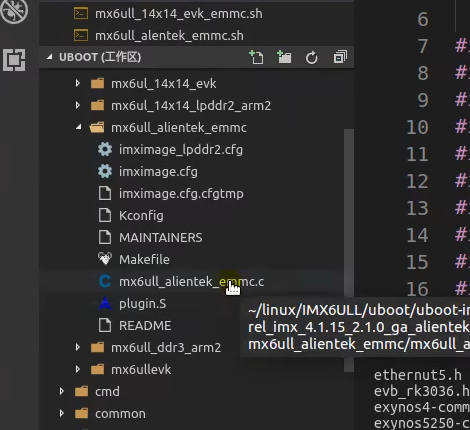The image size is (470, 430).
Task: Click shell icon of mx6ull_14x14_evk_emmc.sh
Action: (81, 14)
